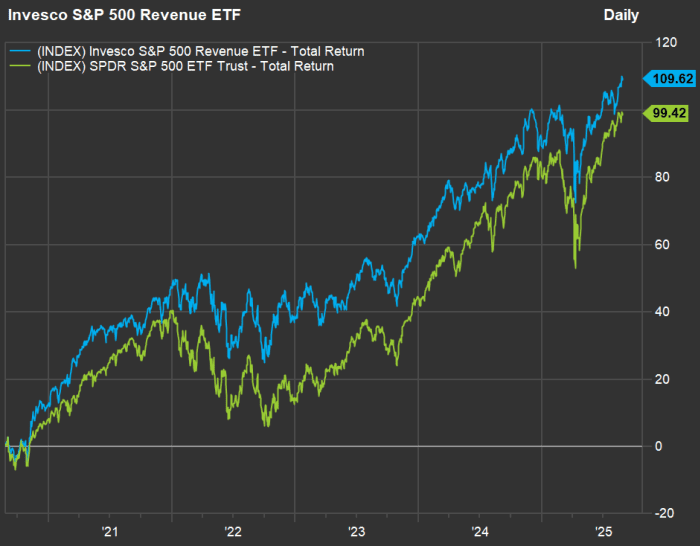Click the '21 x-axis year label
The image size is (700, 546).
tap(110, 531)
